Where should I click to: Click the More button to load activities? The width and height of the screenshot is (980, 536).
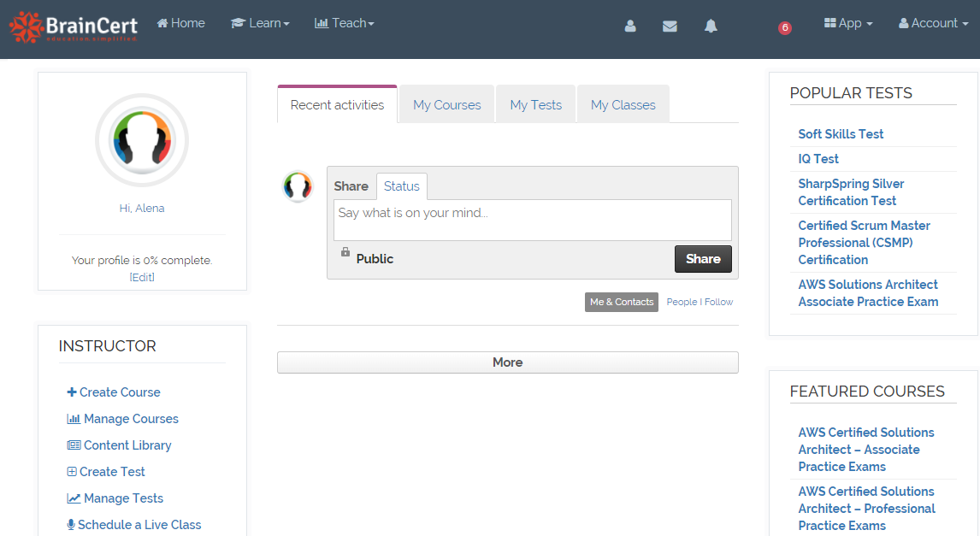(x=507, y=362)
